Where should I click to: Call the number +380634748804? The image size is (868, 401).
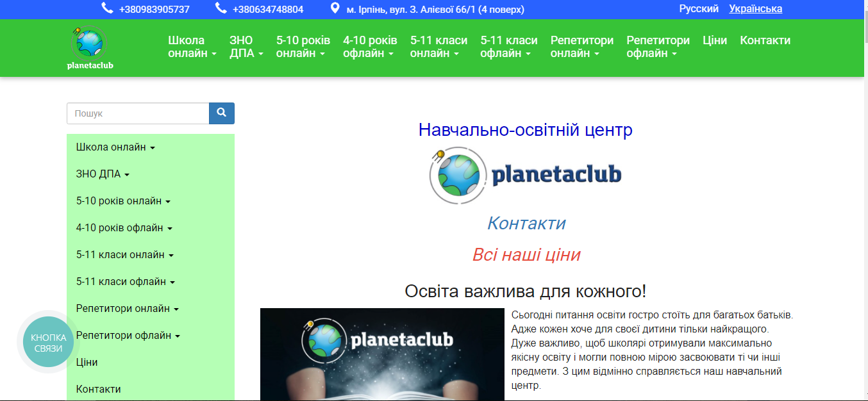268,10
